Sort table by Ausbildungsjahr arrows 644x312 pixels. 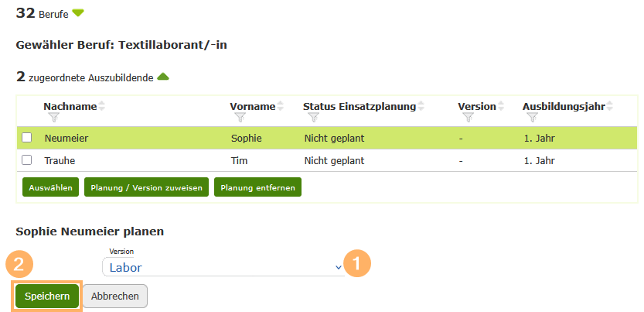(610, 106)
